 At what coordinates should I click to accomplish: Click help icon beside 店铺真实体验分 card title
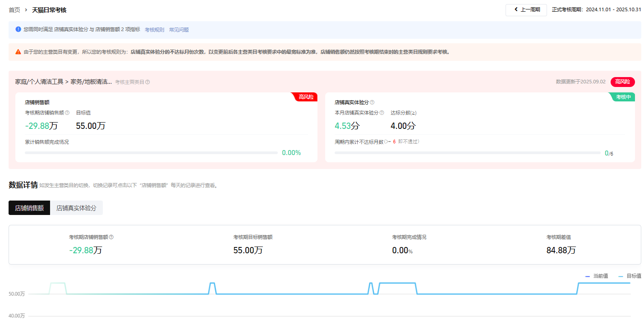pos(372,102)
